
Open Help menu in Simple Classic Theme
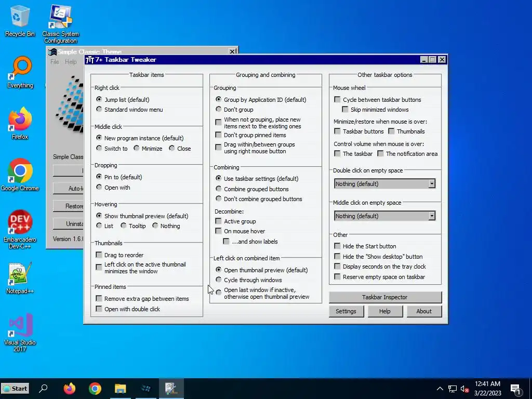click(x=71, y=62)
